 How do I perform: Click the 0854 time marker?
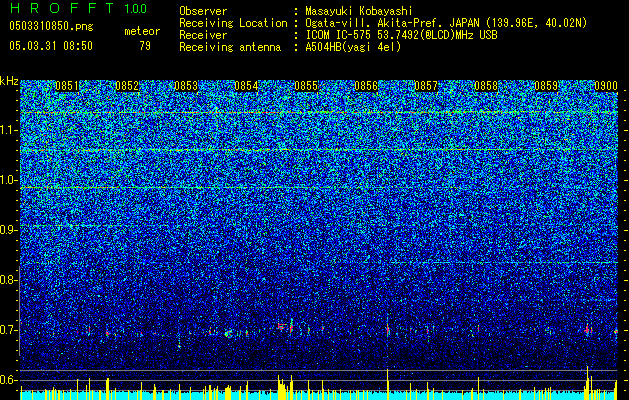[x=246, y=86]
